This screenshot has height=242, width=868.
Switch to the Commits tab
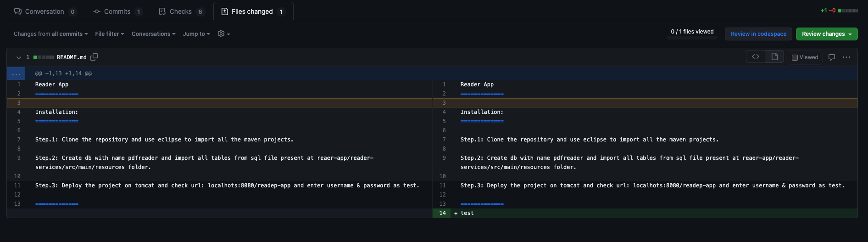[117, 11]
